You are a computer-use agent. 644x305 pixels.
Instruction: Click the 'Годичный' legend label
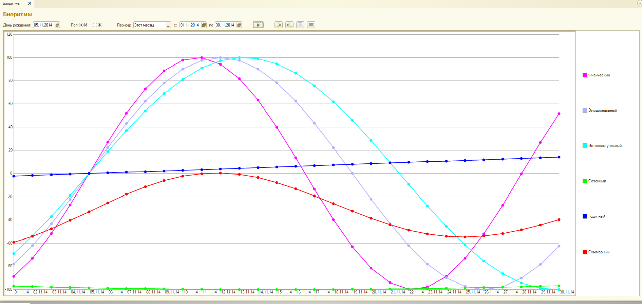point(597,216)
